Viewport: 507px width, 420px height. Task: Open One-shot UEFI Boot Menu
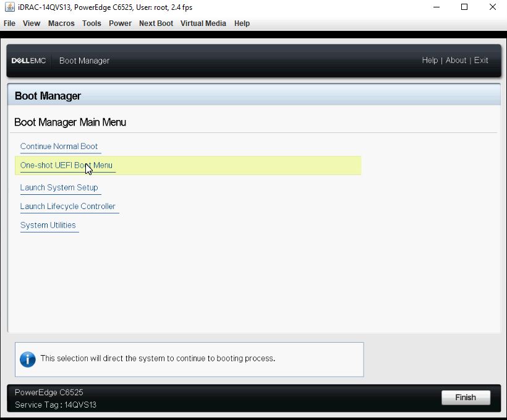[66, 165]
